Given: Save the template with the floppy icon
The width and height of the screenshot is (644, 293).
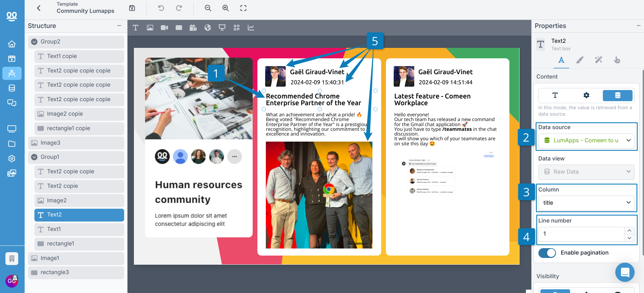Looking at the screenshot, I should (x=132, y=8).
